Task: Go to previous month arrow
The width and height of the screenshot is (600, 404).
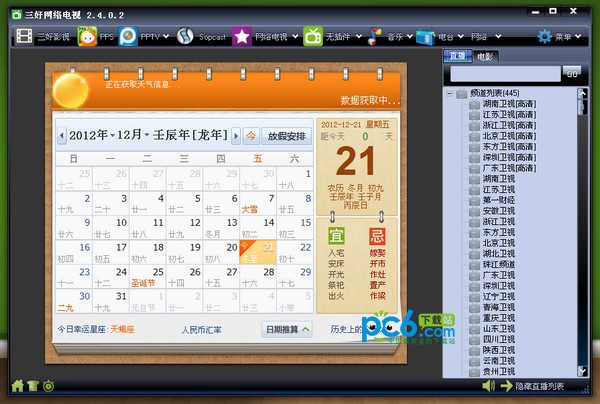Action: click(62, 136)
